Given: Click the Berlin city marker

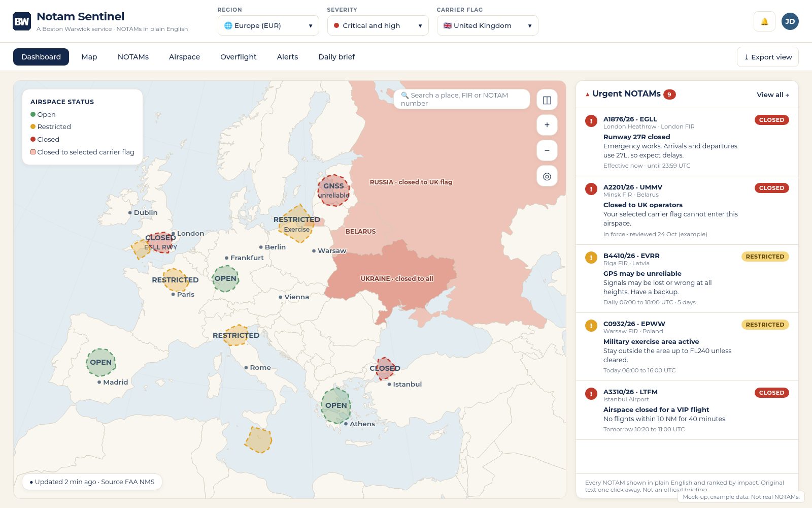Looking at the screenshot, I should [261, 247].
